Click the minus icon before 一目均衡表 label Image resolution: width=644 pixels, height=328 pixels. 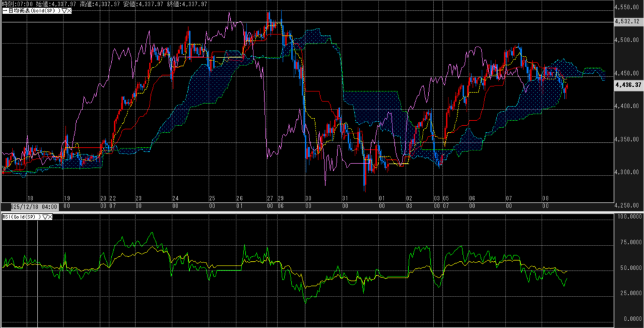tap(3, 11)
